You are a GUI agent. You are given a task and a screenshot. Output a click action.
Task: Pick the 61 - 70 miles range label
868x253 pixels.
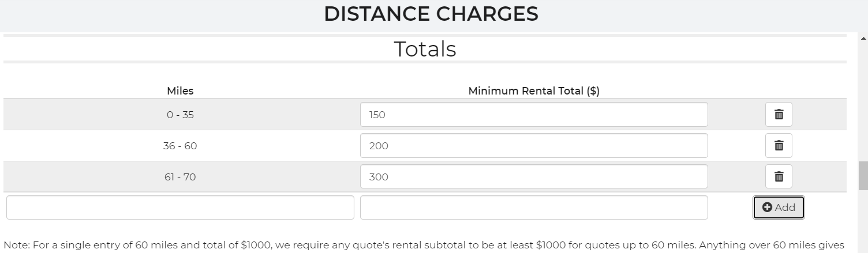pyautogui.click(x=180, y=177)
